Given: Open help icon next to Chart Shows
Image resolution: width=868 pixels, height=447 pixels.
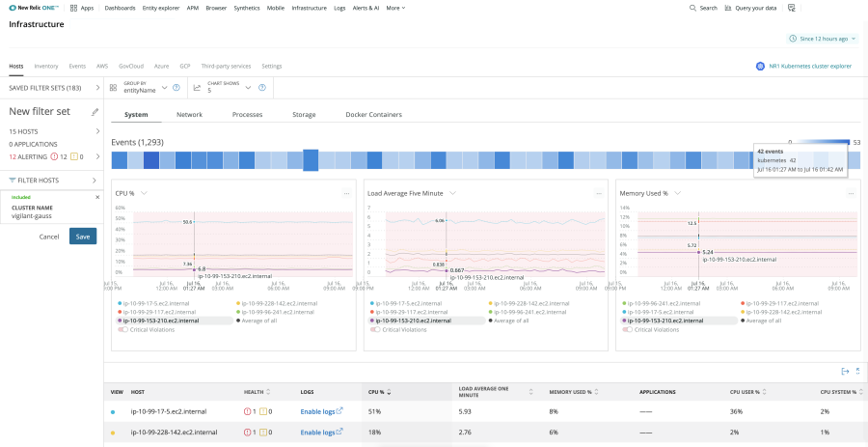Looking at the screenshot, I should click(x=263, y=88).
